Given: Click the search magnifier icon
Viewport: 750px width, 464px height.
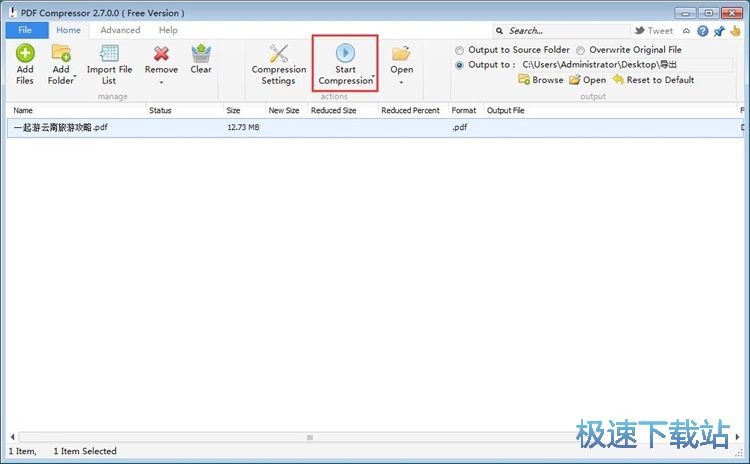Looking at the screenshot, I should [x=499, y=31].
